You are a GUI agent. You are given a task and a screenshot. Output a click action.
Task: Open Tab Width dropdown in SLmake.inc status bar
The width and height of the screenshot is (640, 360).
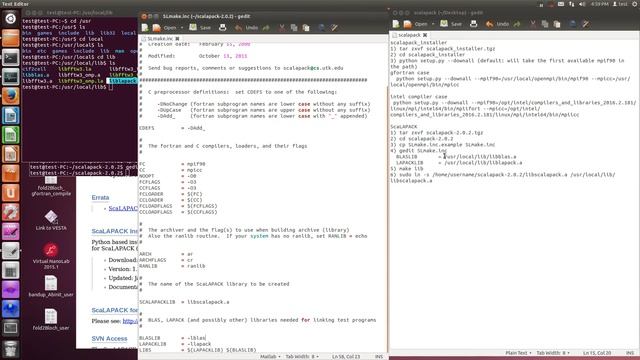(302, 357)
